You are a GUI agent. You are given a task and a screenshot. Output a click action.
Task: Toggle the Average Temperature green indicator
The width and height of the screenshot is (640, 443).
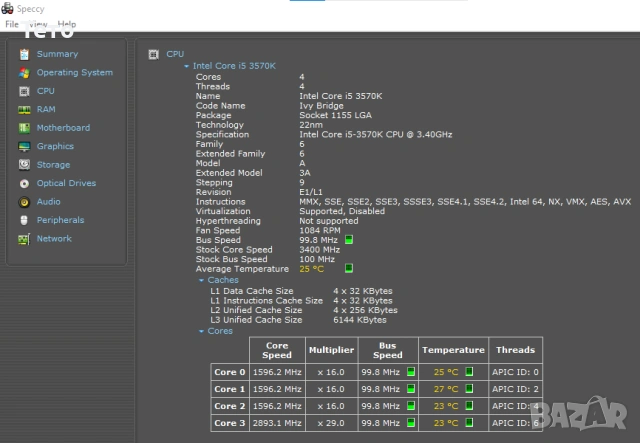[x=349, y=268]
